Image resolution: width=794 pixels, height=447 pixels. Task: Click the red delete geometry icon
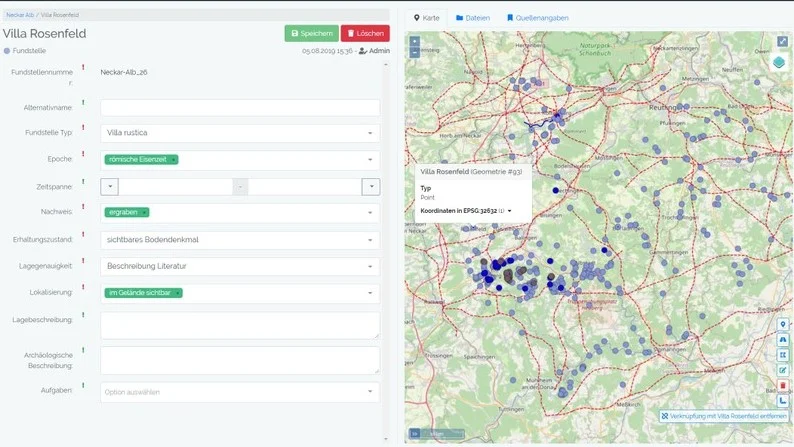782,385
